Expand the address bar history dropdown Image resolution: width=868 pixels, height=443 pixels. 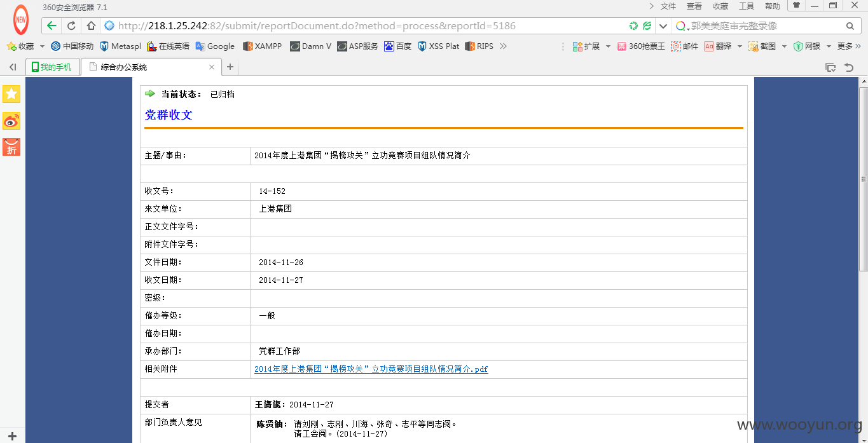[x=663, y=26]
